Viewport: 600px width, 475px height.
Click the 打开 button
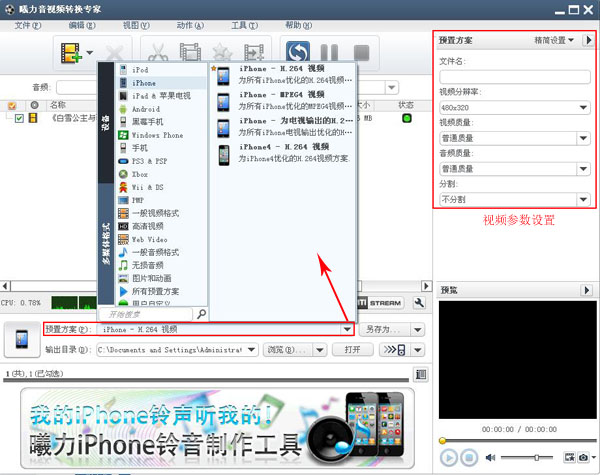tap(352, 349)
